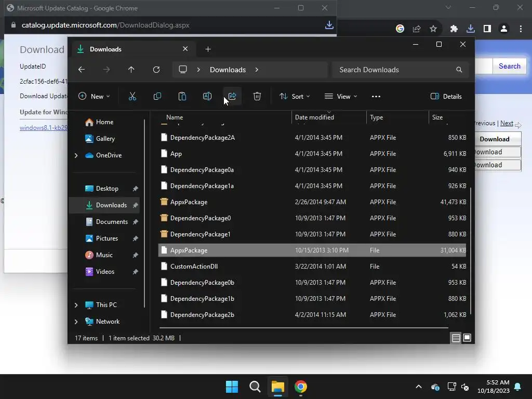Screen dimensions: 532x399
Task: Click chevron after Downloads in address bar
Action: point(257,70)
